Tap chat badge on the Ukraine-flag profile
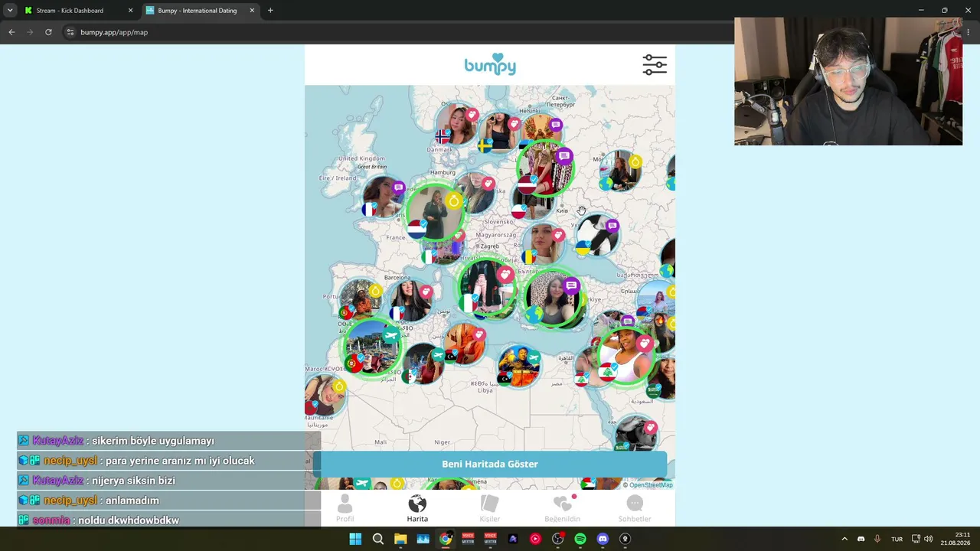The height and width of the screenshot is (551, 980). coord(612,226)
